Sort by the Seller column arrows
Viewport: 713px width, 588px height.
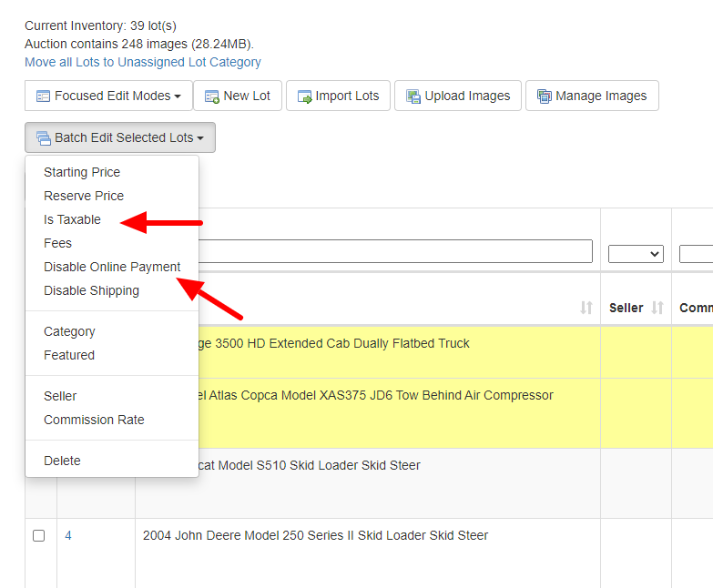[657, 309]
